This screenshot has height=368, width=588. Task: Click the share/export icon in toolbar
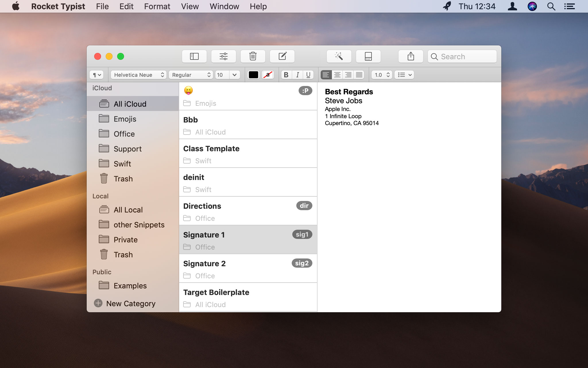(x=410, y=56)
